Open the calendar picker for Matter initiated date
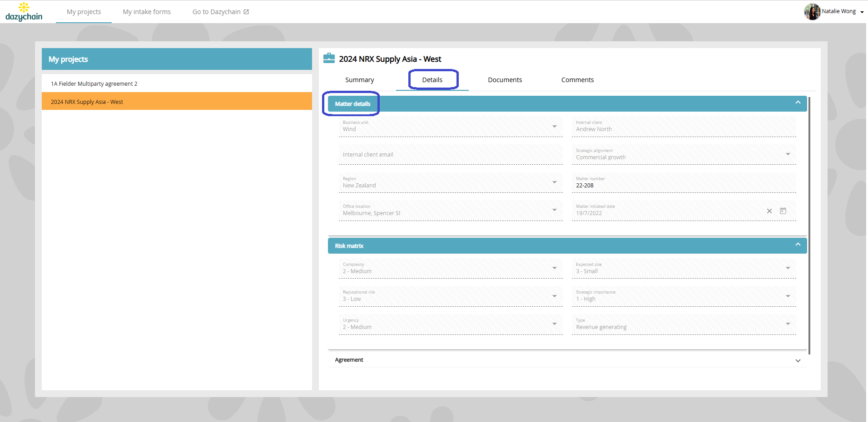 [x=783, y=211]
